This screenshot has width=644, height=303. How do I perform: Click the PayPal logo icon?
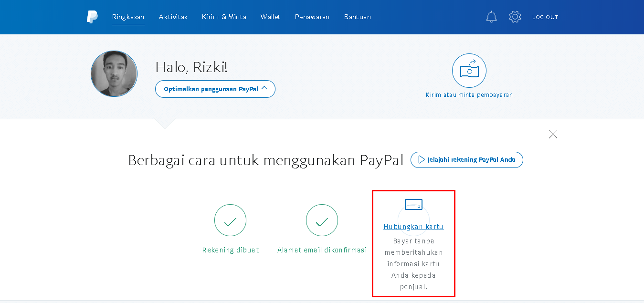point(92,17)
